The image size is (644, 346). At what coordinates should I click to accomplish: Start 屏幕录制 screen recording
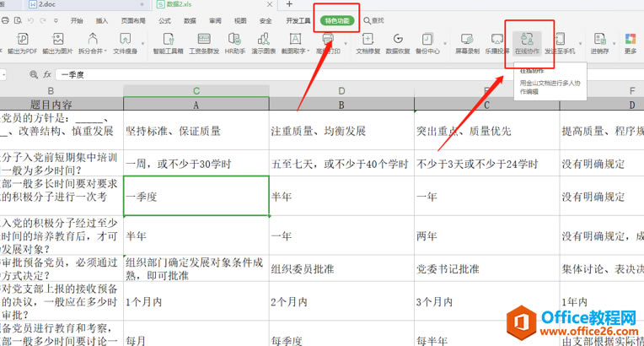[467, 40]
